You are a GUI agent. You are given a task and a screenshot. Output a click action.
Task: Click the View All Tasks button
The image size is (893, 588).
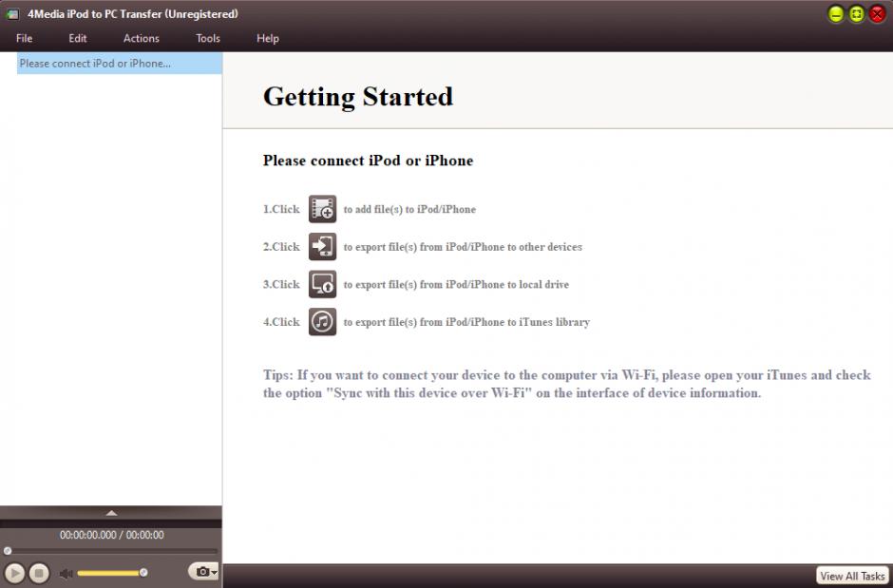(x=852, y=576)
